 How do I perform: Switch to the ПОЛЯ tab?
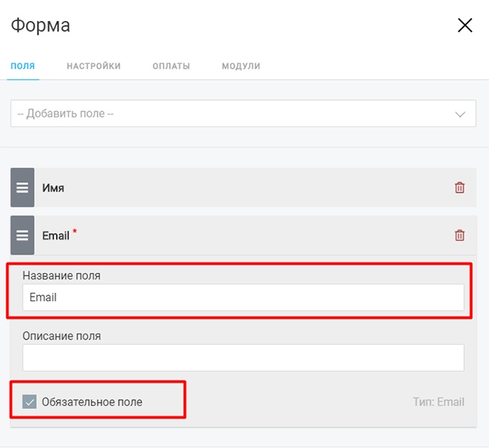tap(23, 66)
